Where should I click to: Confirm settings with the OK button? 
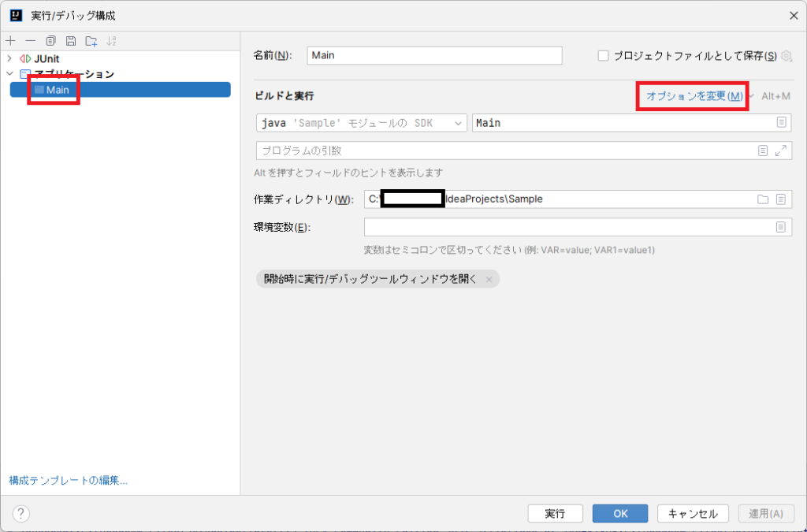619,512
